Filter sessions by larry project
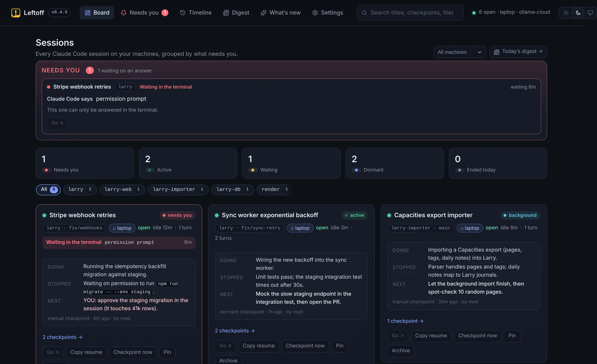 coord(80,189)
